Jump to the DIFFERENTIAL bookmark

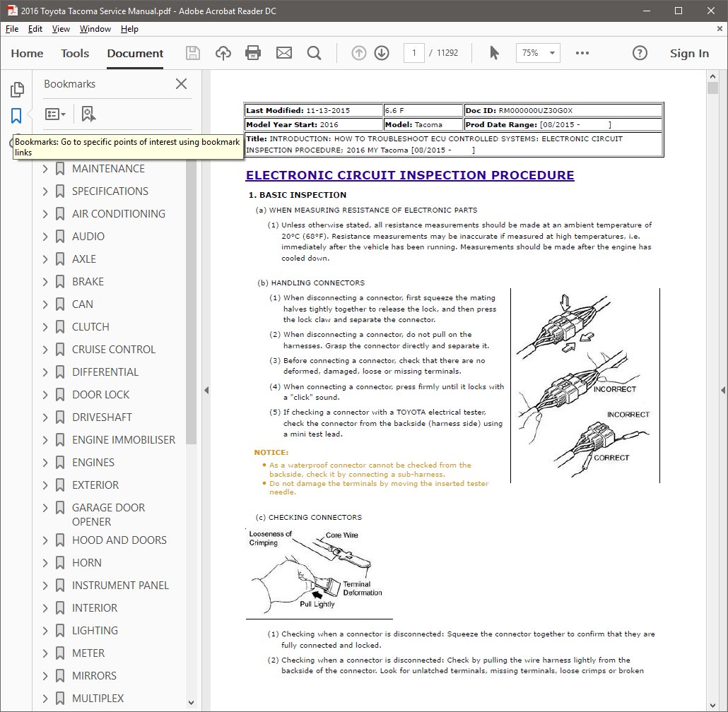[105, 372]
